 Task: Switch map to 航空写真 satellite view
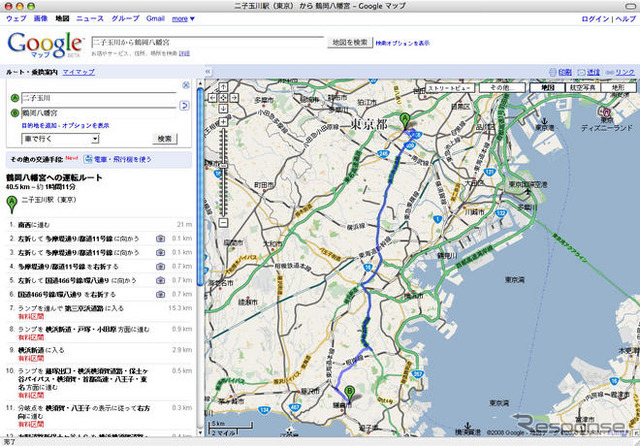(x=582, y=87)
